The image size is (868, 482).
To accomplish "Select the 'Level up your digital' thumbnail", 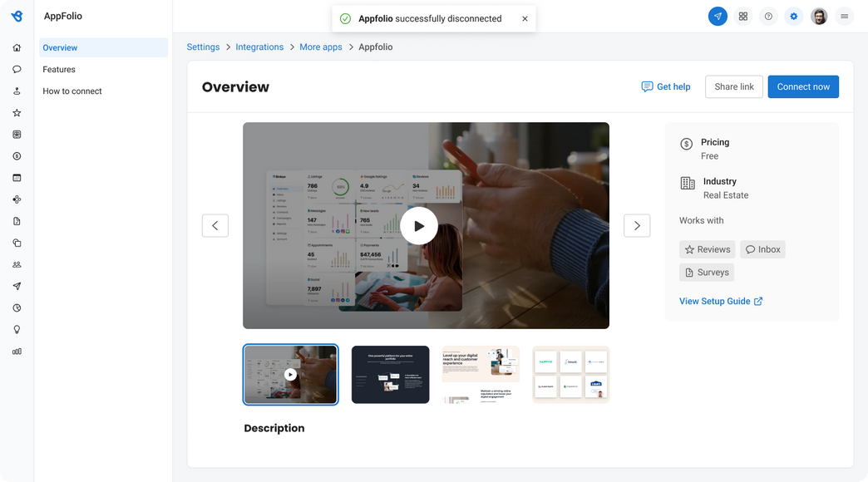I will [481, 375].
